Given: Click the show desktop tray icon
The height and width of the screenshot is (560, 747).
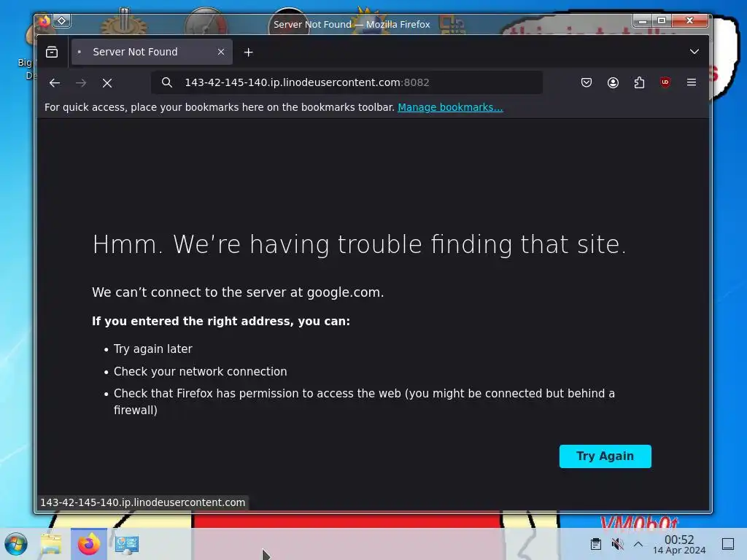Looking at the screenshot, I should (728, 544).
